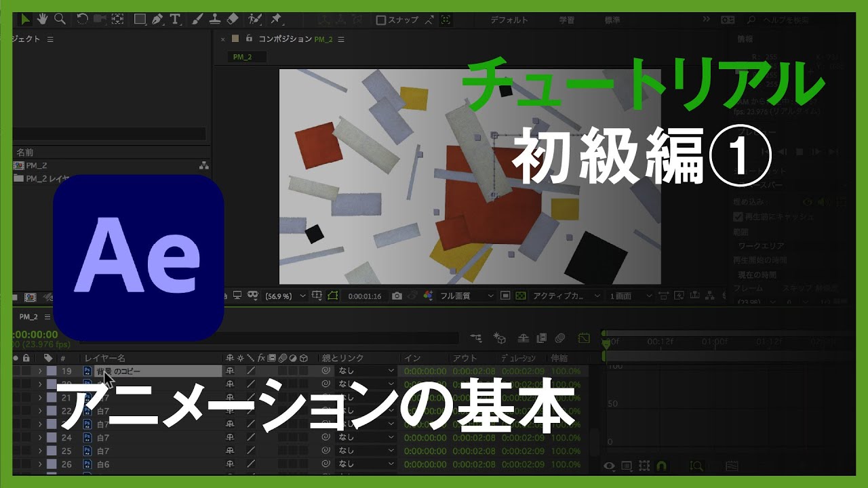The height and width of the screenshot is (488, 868).
Task: Toggle the shy layers switch in timeline
Action: pyautogui.click(x=523, y=338)
